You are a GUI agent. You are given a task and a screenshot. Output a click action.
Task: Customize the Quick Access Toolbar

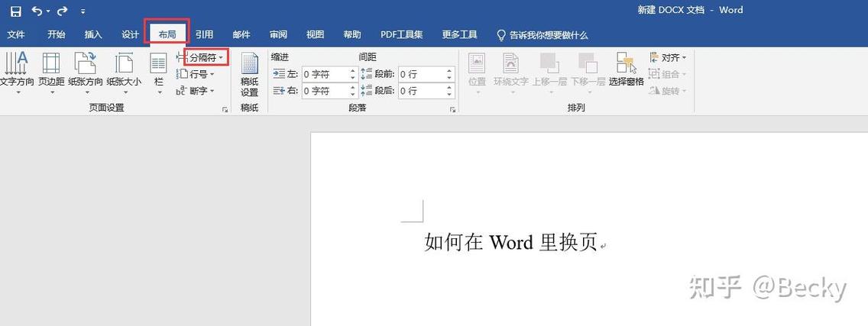pyautogui.click(x=83, y=11)
